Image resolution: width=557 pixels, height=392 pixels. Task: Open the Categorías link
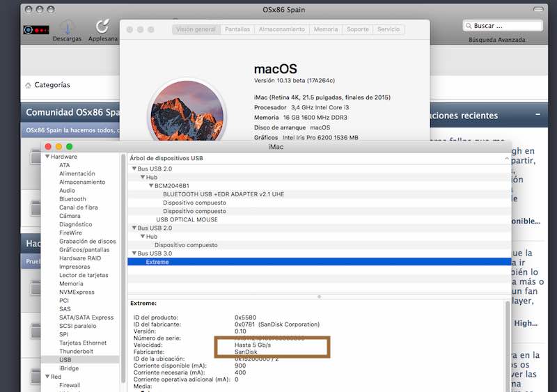click(52, 85)
